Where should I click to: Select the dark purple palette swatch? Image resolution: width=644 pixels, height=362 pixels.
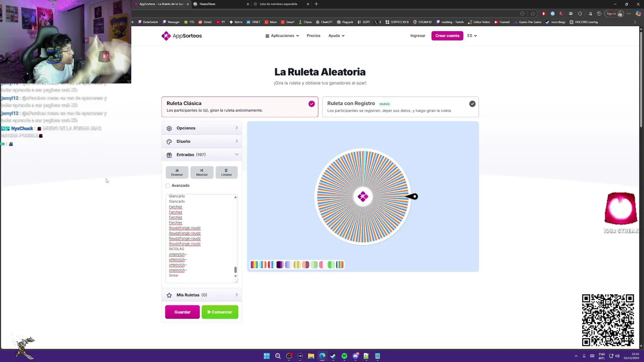(280, 265)
